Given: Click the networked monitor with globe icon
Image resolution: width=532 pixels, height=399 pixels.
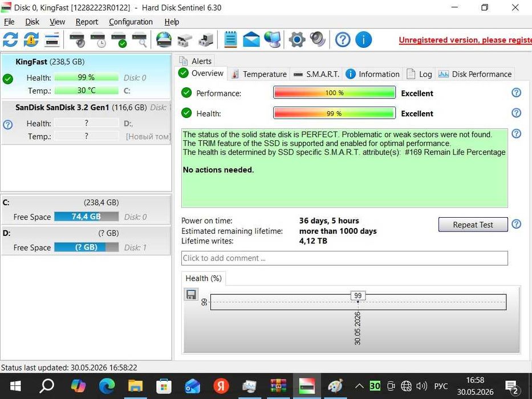Looking at the screenshot, I should [273, 39].
